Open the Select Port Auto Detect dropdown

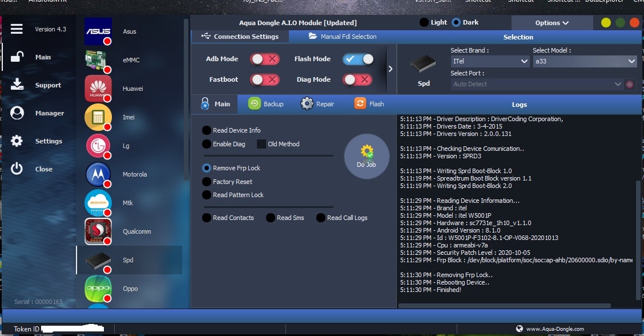click(537, 85)
